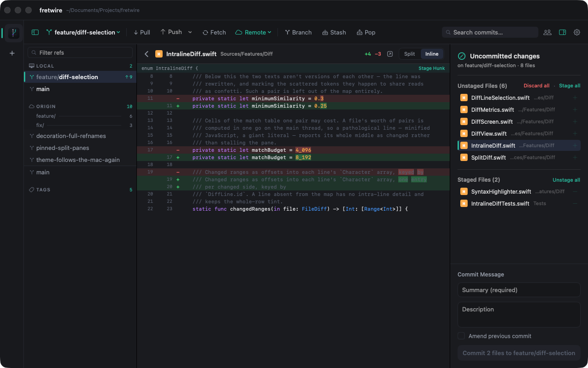Viewport: 588px width, 368px height.
Task: Click the Filter refs input
Action: (80, 52)
